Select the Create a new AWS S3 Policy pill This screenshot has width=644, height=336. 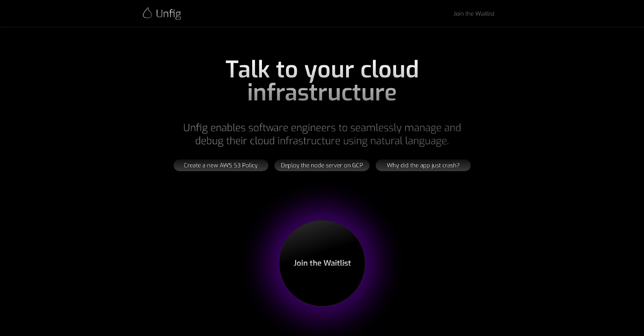[x=221, y=165]
